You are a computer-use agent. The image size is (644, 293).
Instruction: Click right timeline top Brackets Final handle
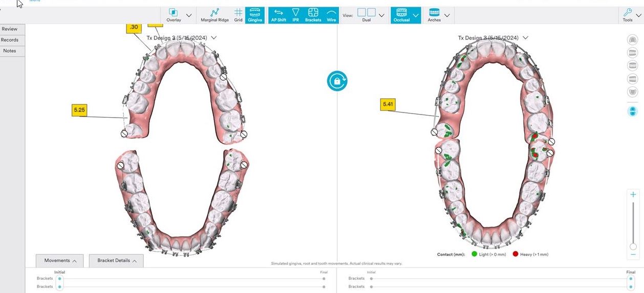pos(631,279)
